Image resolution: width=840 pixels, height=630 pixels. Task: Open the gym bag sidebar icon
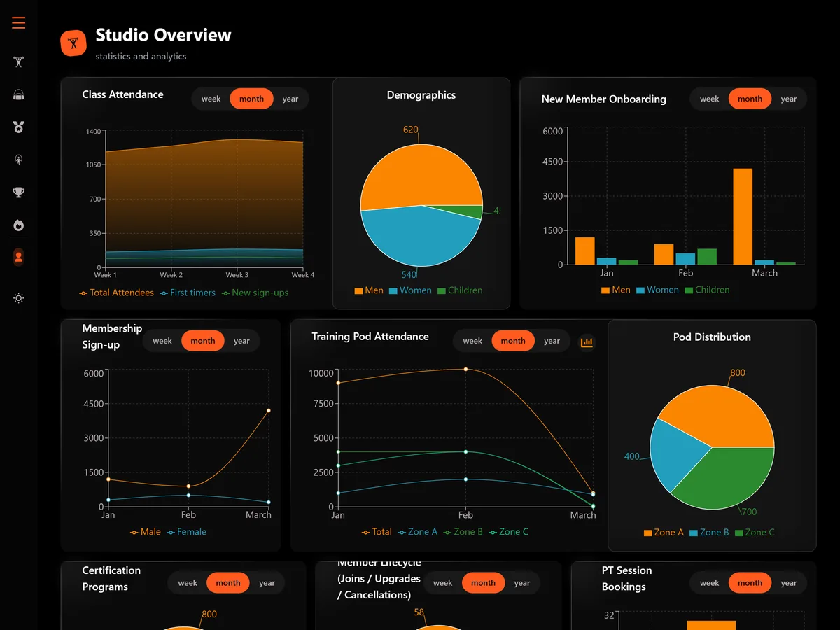[19, 94]
